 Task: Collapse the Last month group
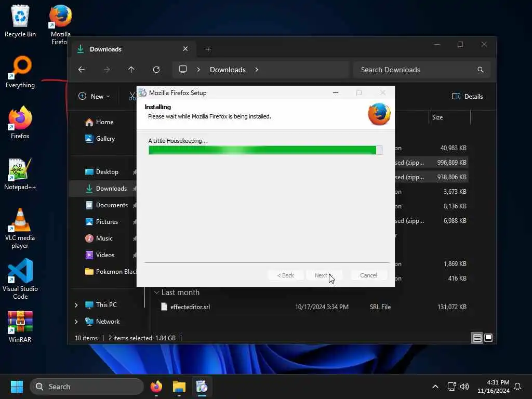coord(156,292)
